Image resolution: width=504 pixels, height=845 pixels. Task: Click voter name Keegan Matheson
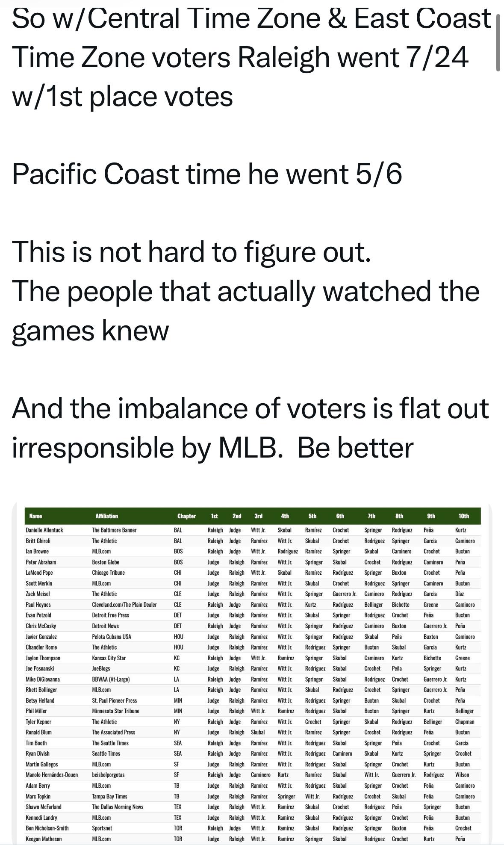coord(44,839)
